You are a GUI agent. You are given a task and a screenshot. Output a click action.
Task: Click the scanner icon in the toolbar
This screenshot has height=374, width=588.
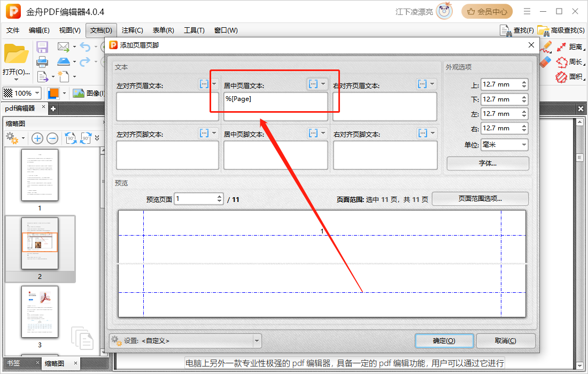(64, 61)
